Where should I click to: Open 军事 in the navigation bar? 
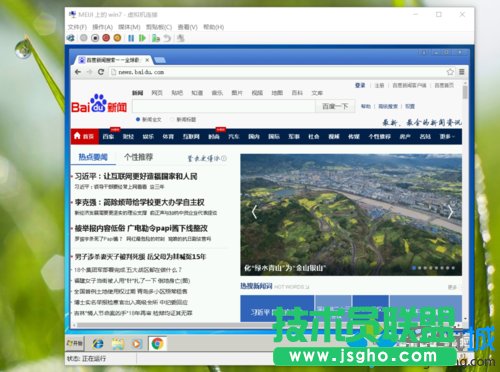[294, 137]
